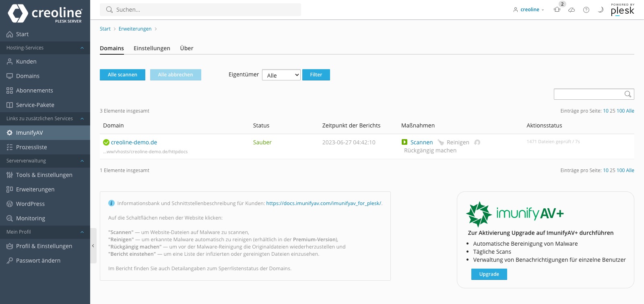Set top pager to Alle entries
Screen dimensions: 644x304
[630, 111]
